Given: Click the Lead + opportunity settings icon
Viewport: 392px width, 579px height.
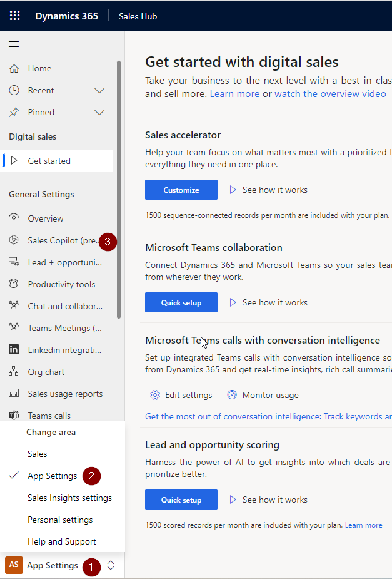Looking at the screenshot, I should pos(14,262).
